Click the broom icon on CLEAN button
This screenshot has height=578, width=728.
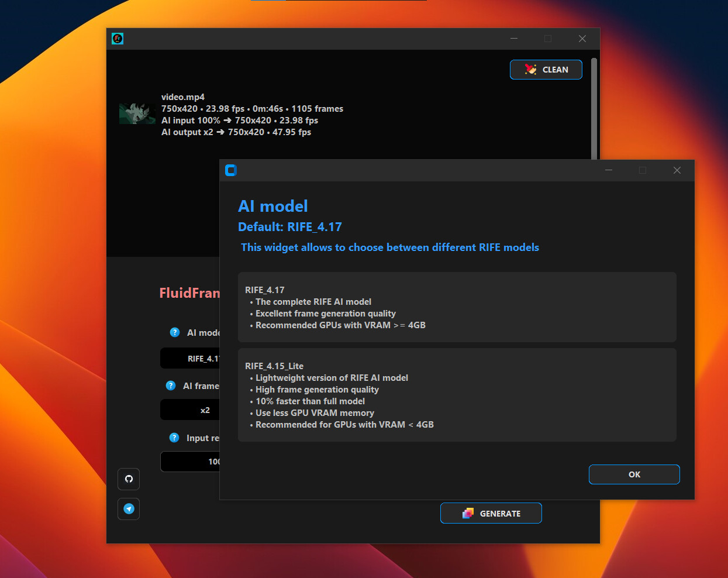pyautogui.click(x=530, y=70)
